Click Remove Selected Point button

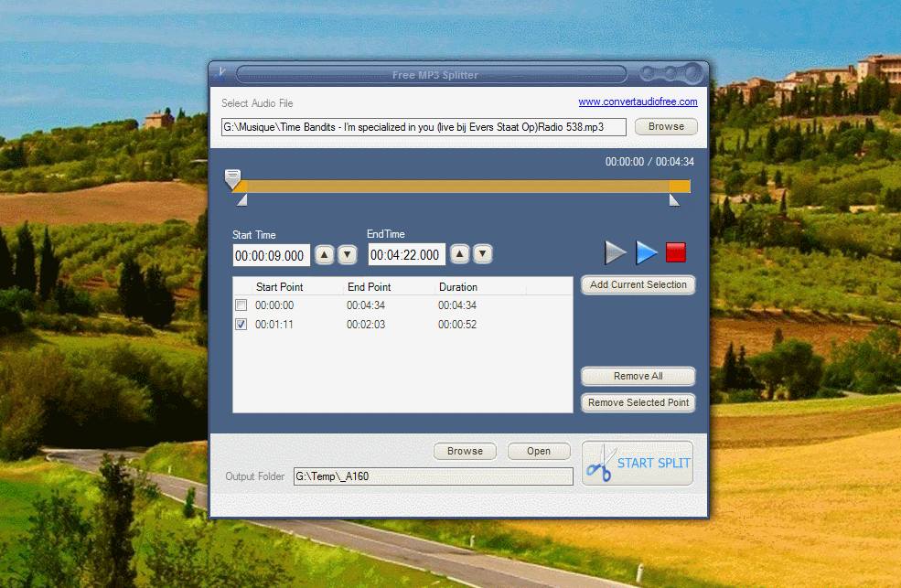click(638, 402)
